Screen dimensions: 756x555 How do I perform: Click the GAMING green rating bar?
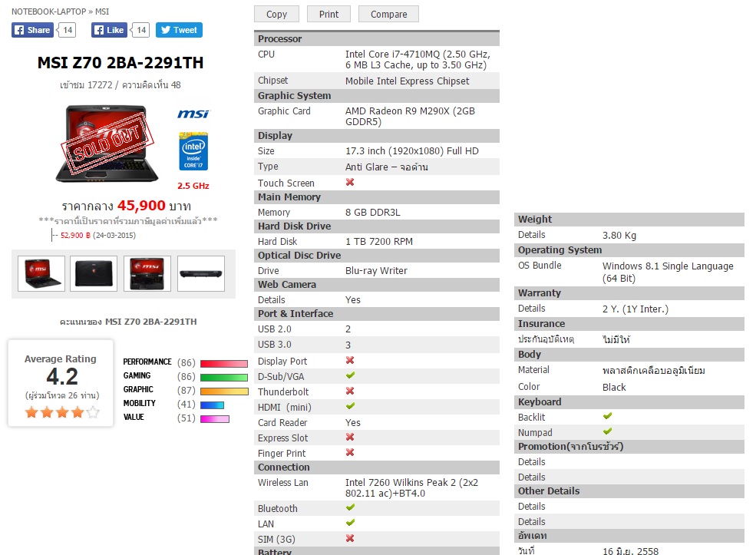224,378
